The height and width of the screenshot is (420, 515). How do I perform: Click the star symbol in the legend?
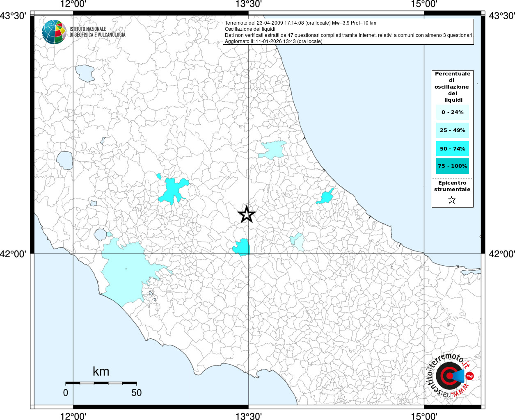click(x=452, y=200)
